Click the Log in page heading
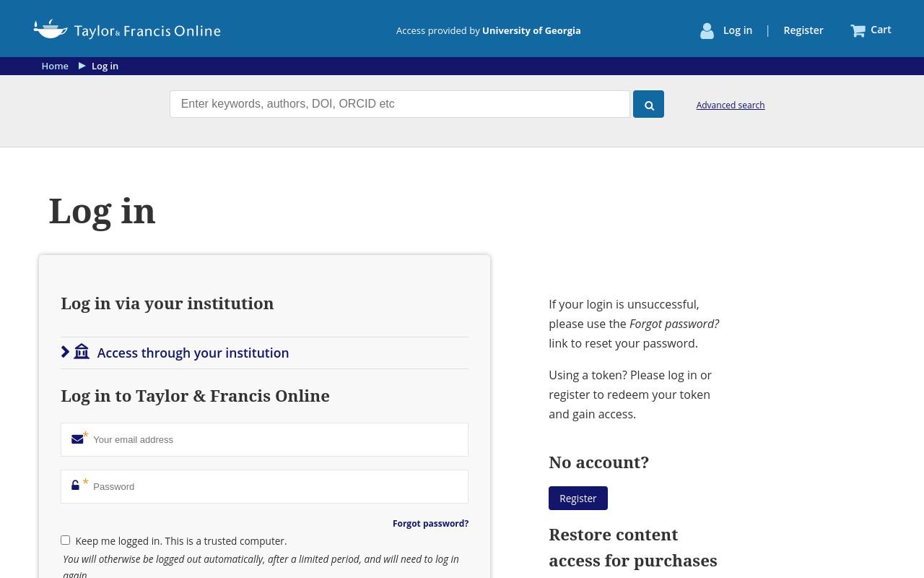 point(102,211)
